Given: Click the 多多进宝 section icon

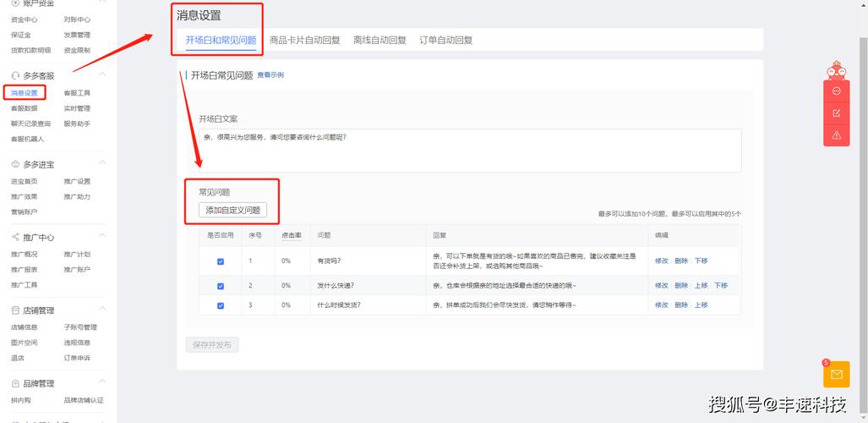Looking at the screenshot, I should tap(15, 165).
